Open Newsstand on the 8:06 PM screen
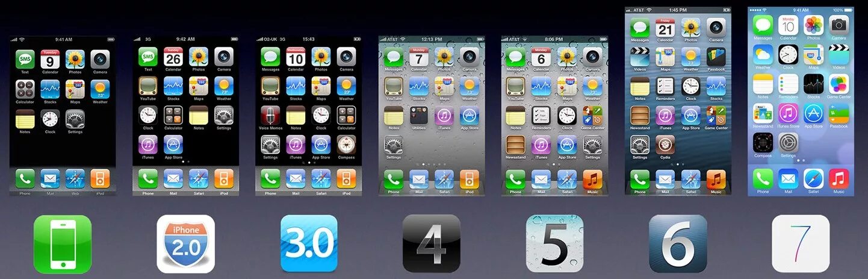This screenshot has width=868, height=279. [516, 145]
